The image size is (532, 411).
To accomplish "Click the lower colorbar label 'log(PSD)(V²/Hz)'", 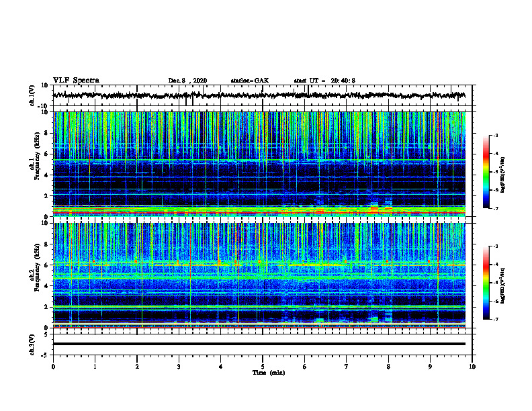I will click(503, 285).
